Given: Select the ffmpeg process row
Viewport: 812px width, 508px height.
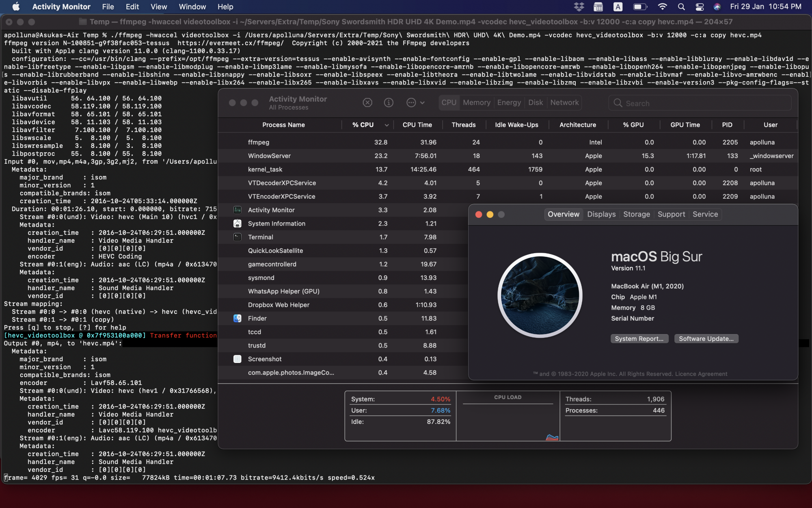Looking at the screenshot, I should pyautogui.click(x=508, y=142).
